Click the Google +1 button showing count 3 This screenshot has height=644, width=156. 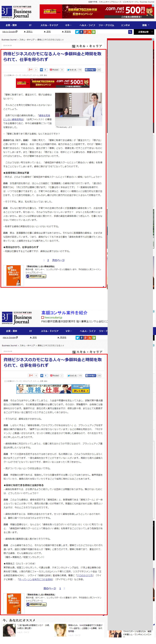(30, 70)
